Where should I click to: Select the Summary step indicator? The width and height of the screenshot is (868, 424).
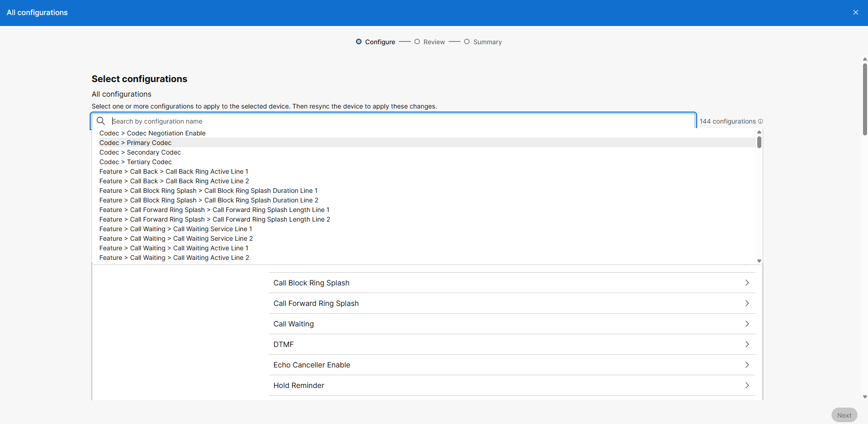[x=483, y=42]
